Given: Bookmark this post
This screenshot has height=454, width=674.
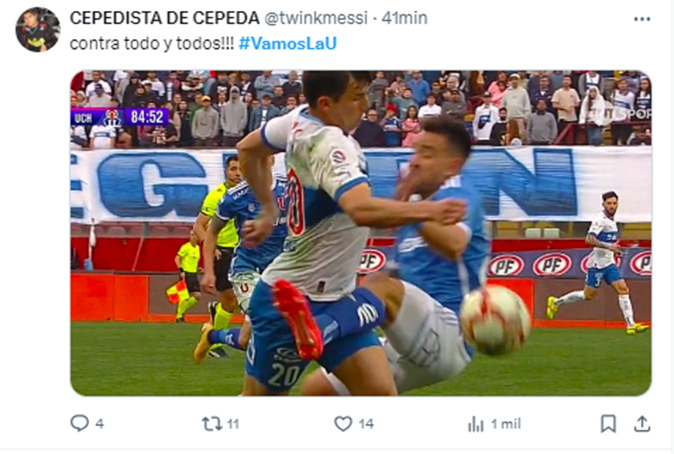Looking at the screenshot, I should coord(608,423).
